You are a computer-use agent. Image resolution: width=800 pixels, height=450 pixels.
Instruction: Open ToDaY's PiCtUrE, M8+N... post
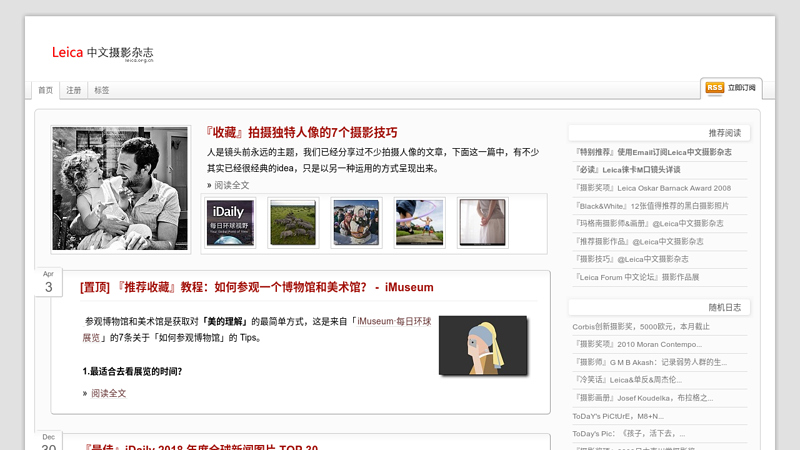coord(618,416)
